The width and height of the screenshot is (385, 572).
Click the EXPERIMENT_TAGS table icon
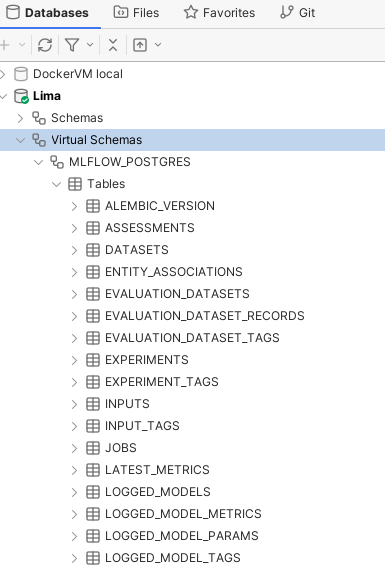tap(93, 382)
